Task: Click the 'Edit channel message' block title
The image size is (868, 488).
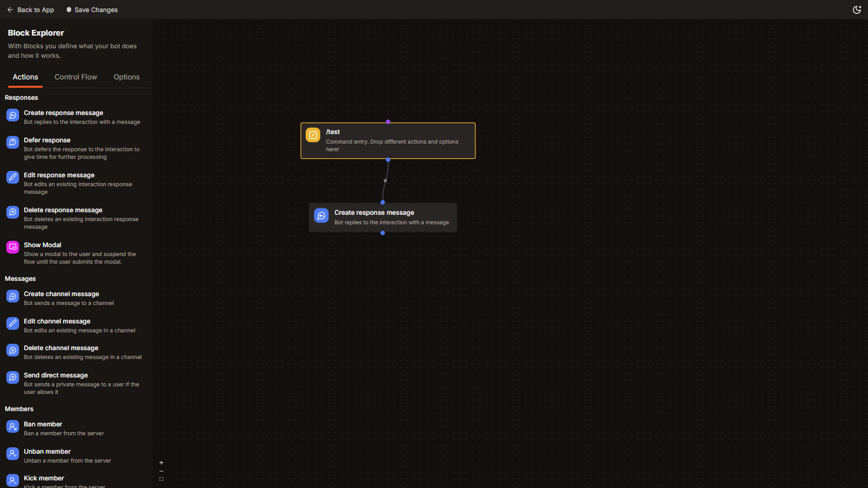Action: tap(57, 321)
